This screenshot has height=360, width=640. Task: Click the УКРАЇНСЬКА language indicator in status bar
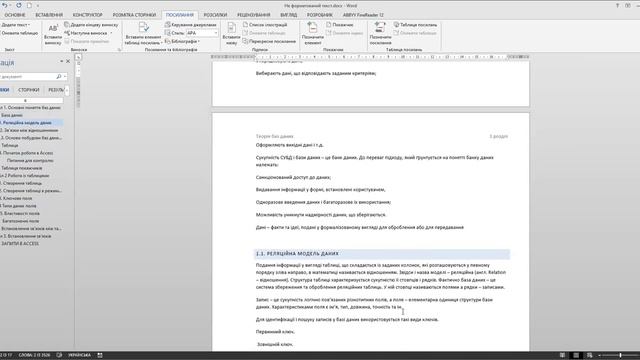tap(80, 355)
